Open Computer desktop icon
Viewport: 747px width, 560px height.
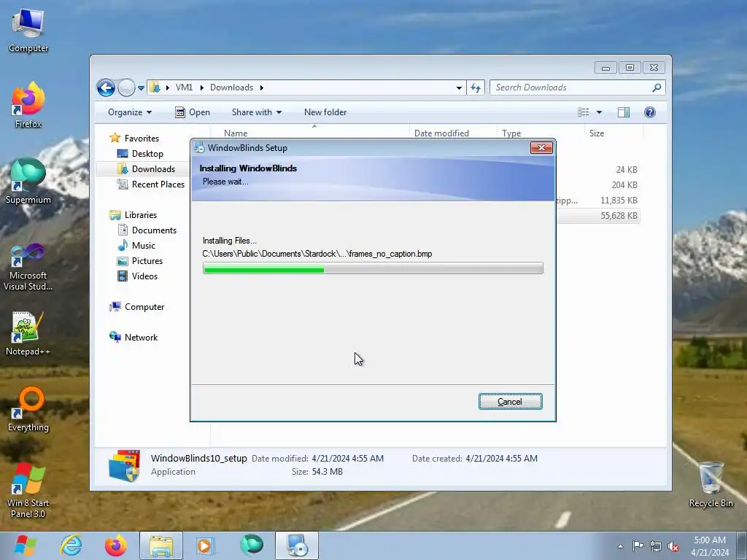(28, 31)
